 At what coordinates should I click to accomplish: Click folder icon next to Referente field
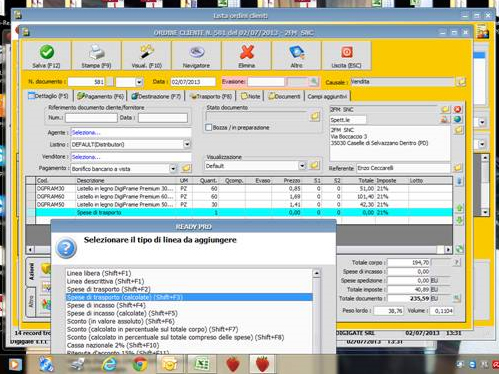[458, 168]
